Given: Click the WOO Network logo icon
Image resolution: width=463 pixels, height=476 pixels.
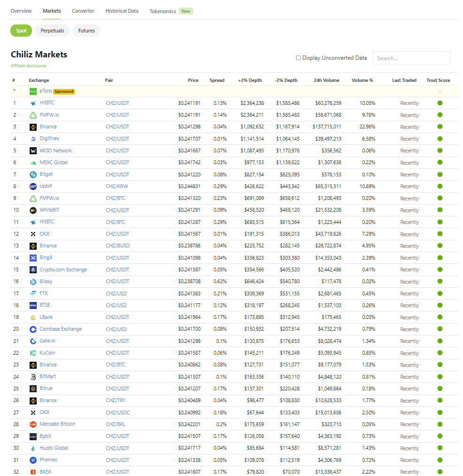Looking at the screenshot, I should click(x=33, y=151).
